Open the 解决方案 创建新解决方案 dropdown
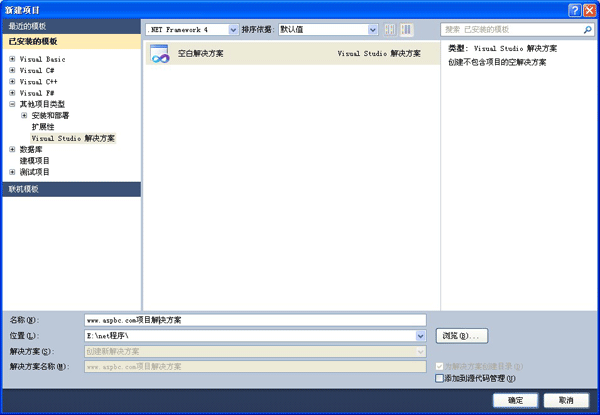 (421, 351)
